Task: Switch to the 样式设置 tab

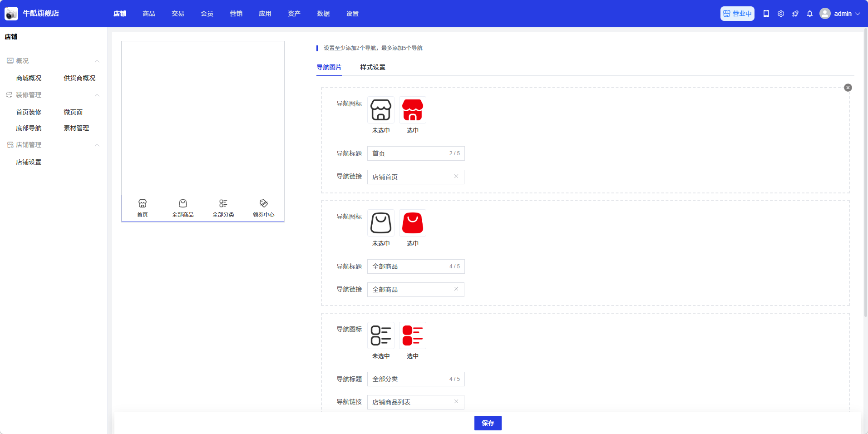Action: pos(372,67)
